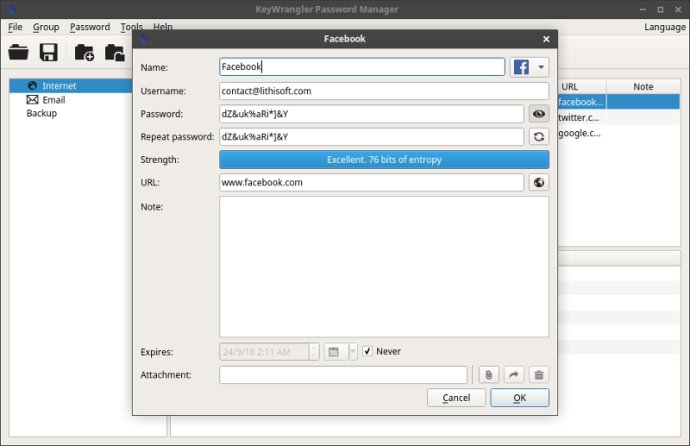Click the URL field www.facebook.com
The image size is (690, 446).
point(371,183)
